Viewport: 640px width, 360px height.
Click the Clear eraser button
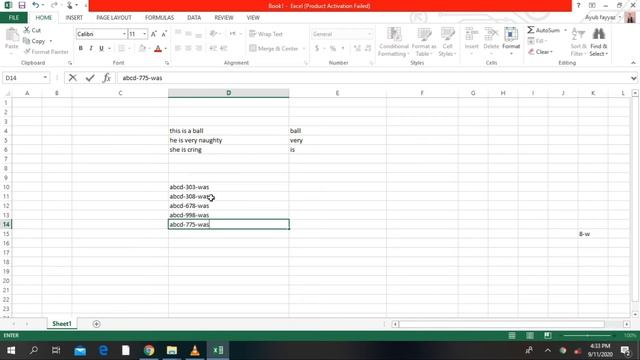[x=540, y=52]
